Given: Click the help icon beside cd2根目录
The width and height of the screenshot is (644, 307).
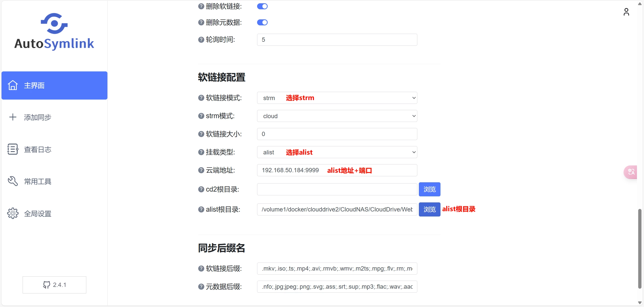Looking at the screenshot, I should tap(201, 189).
